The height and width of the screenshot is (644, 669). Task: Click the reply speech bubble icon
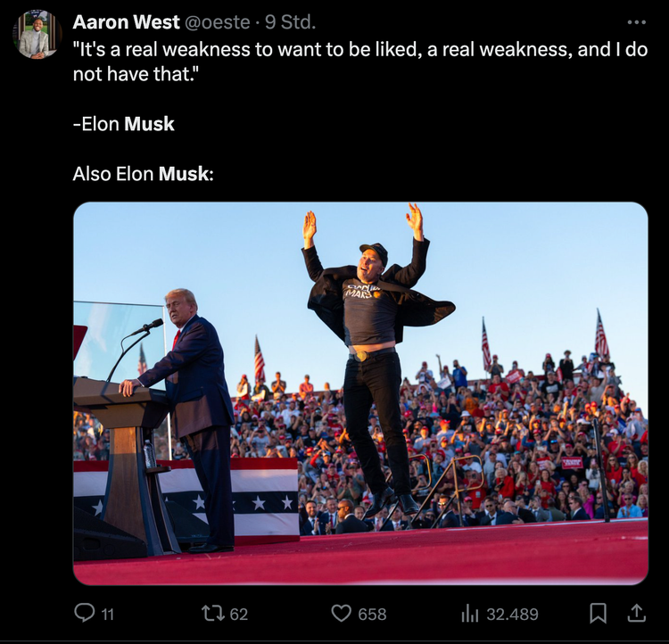tap(84, 613)
